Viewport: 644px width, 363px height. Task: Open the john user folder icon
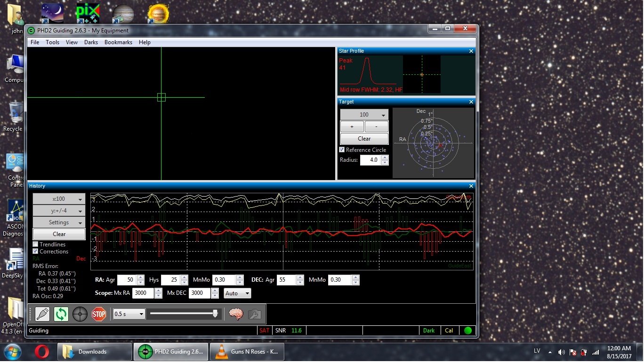point(16,19)
